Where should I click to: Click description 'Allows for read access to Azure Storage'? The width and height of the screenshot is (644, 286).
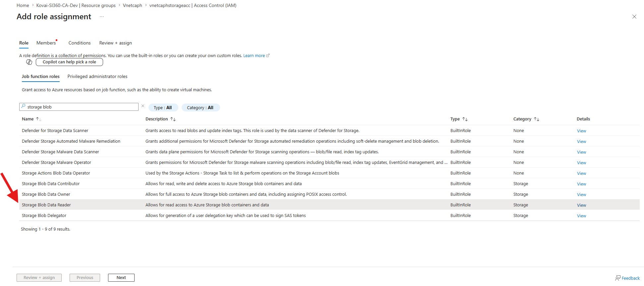[207, 205]
